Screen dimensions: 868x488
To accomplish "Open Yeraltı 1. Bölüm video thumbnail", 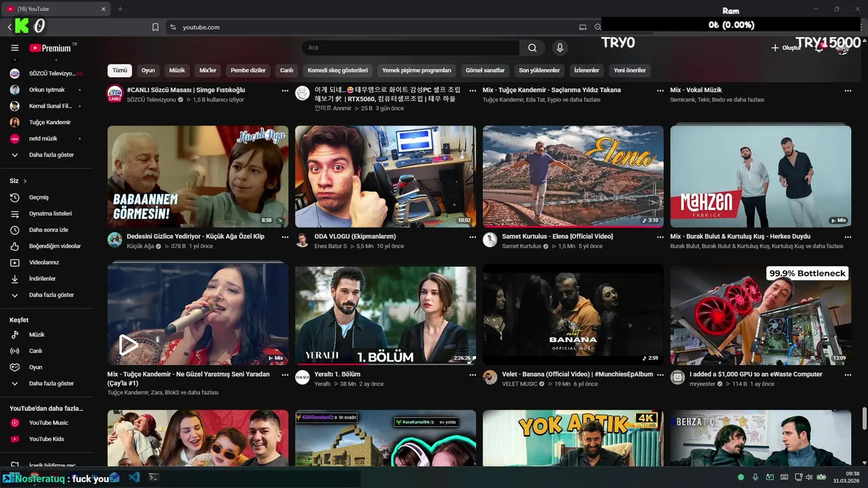I will coord(385,314).
